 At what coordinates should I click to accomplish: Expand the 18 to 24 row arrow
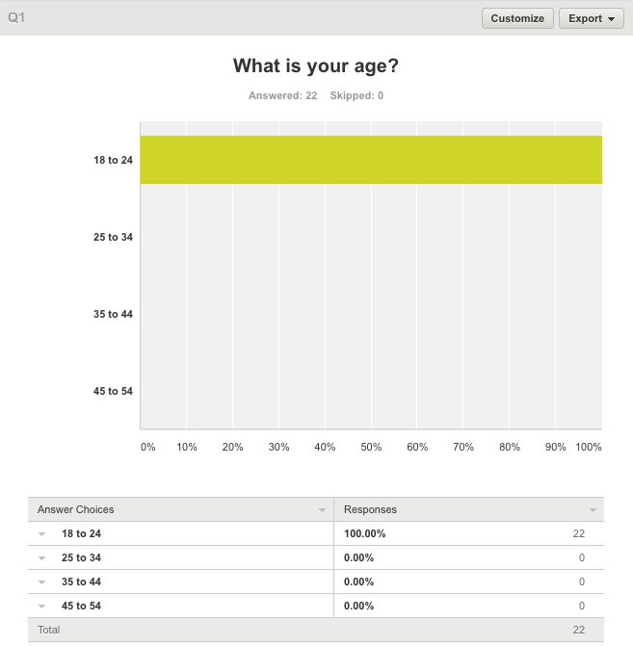tap(42, 533)
